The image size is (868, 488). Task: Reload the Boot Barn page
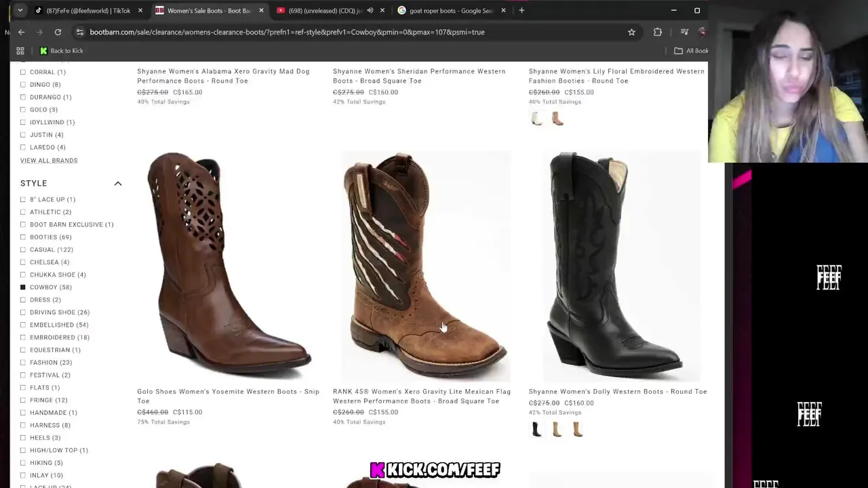(58, 32)
